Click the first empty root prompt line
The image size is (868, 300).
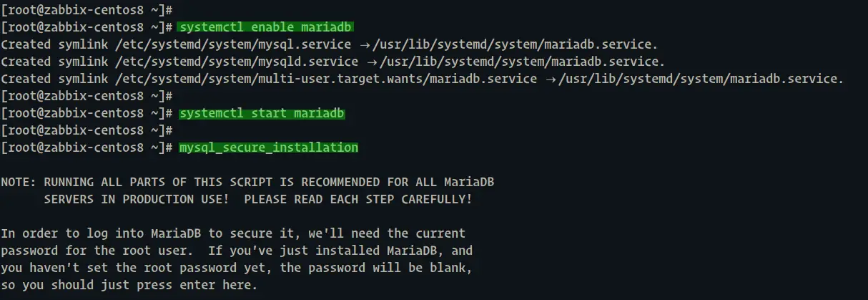(x=87, y=10)
